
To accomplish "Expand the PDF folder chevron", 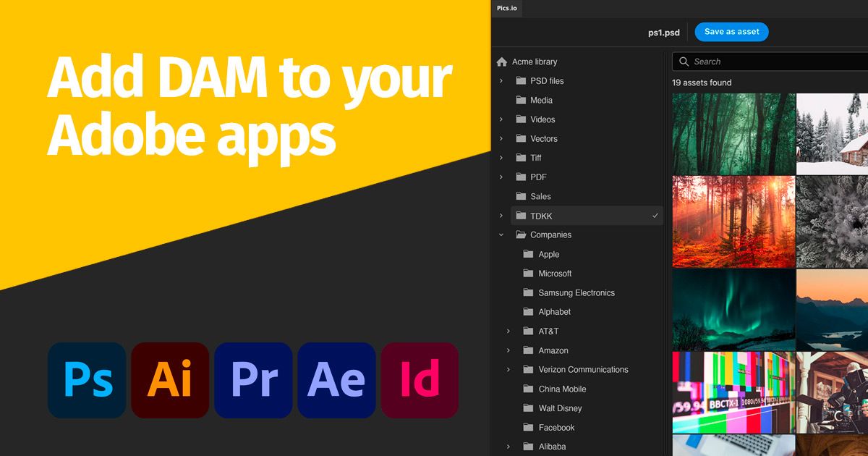I will click(502, 177).
